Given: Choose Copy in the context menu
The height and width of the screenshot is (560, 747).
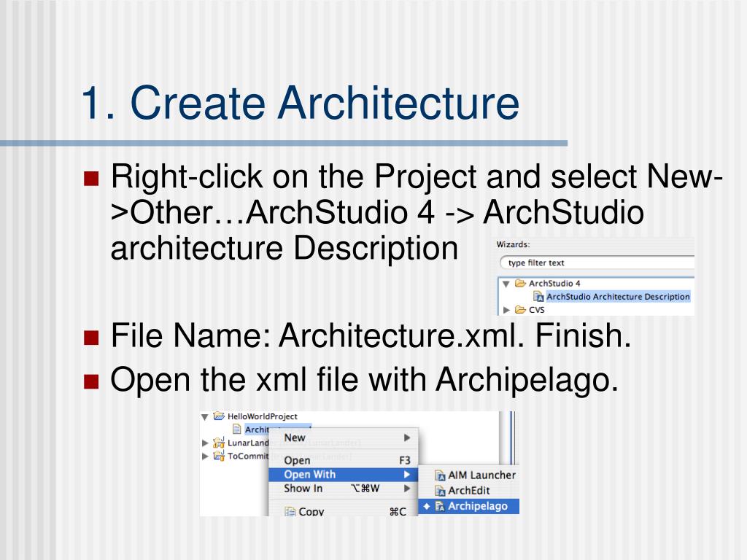Looking at the screenshot, I should tap(344, 511).
